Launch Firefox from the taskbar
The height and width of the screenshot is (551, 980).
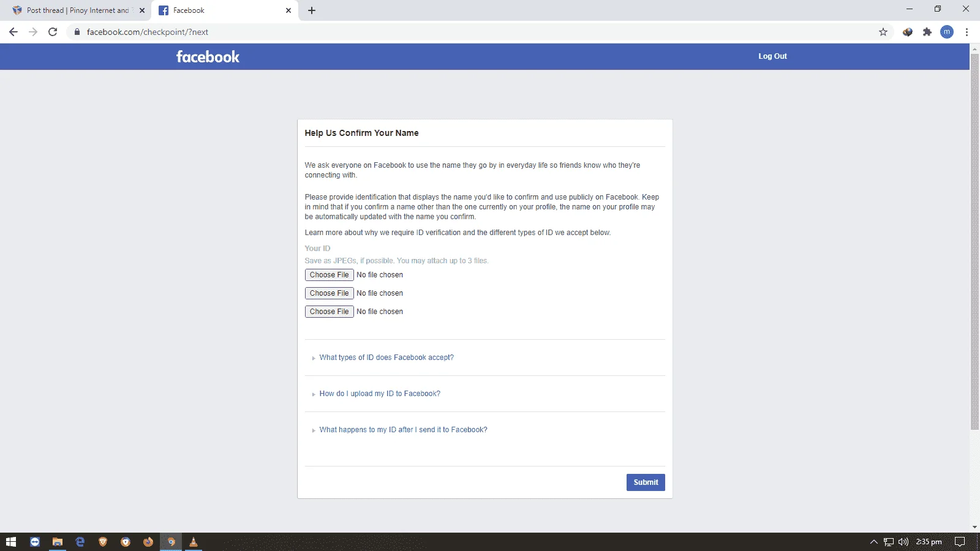coord(148,542)
